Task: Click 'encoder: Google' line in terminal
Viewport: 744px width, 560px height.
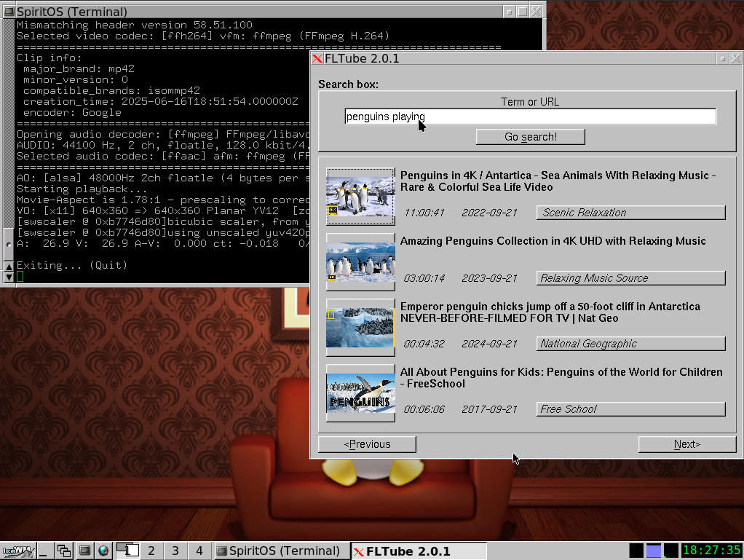Action: tap(72, 113)
